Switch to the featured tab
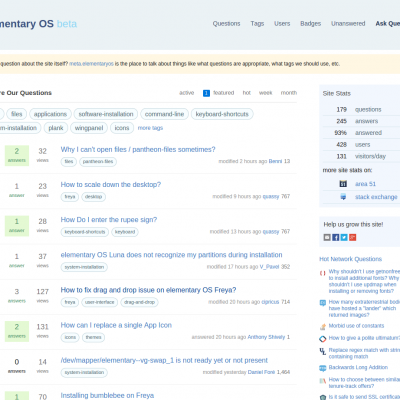The image size is (400, 400). (224, 93)
